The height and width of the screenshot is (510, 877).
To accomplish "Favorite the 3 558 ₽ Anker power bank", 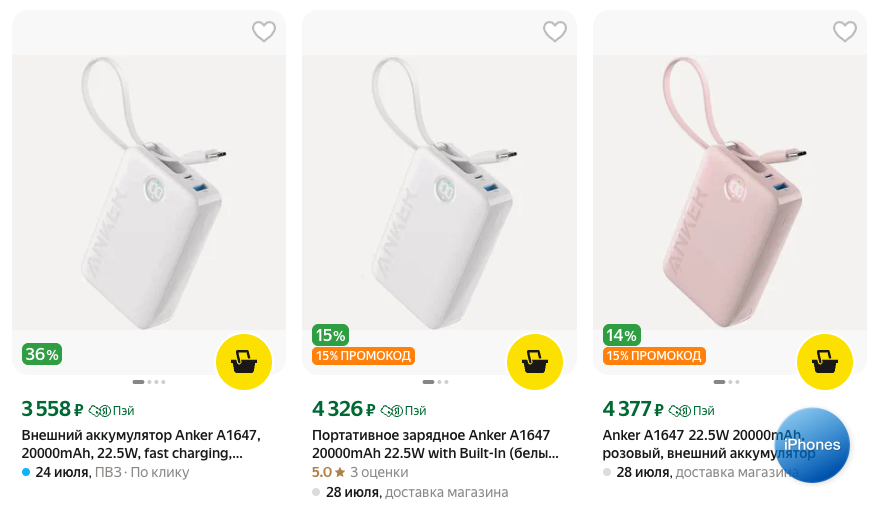I will point(264,32).
